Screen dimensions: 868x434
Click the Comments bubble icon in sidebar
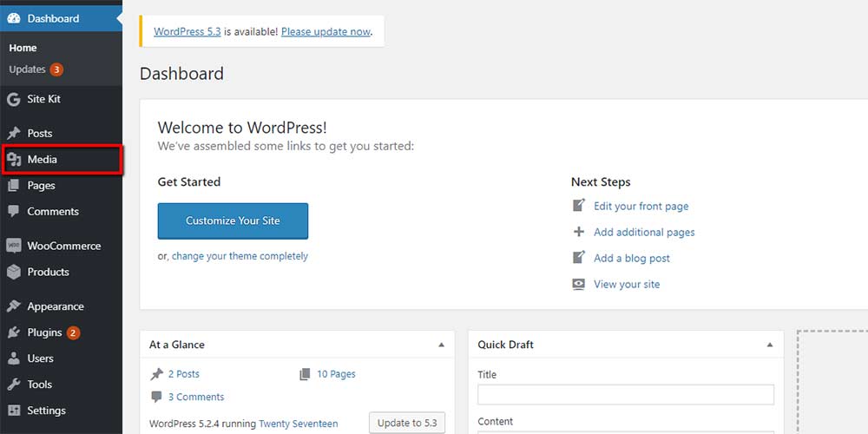[14, 212]
